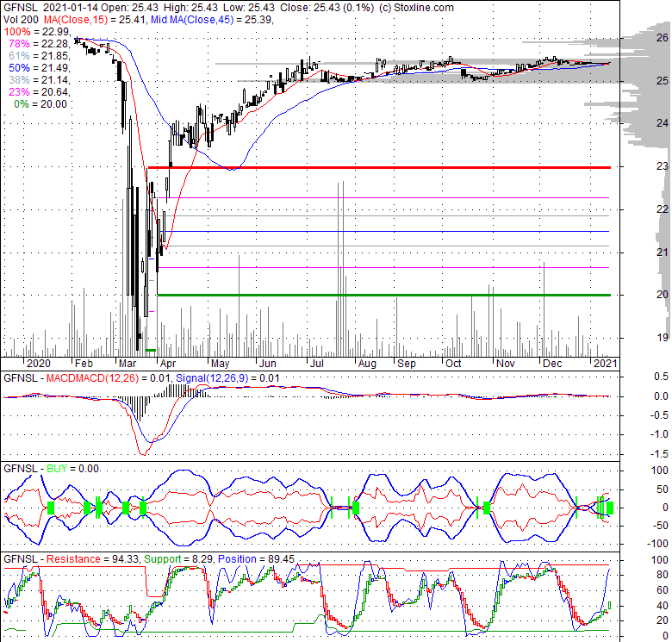The width and height of the screenshot is (672, 642).
Task: Click the thick red 100% retracement line
Action: point(379,167)
